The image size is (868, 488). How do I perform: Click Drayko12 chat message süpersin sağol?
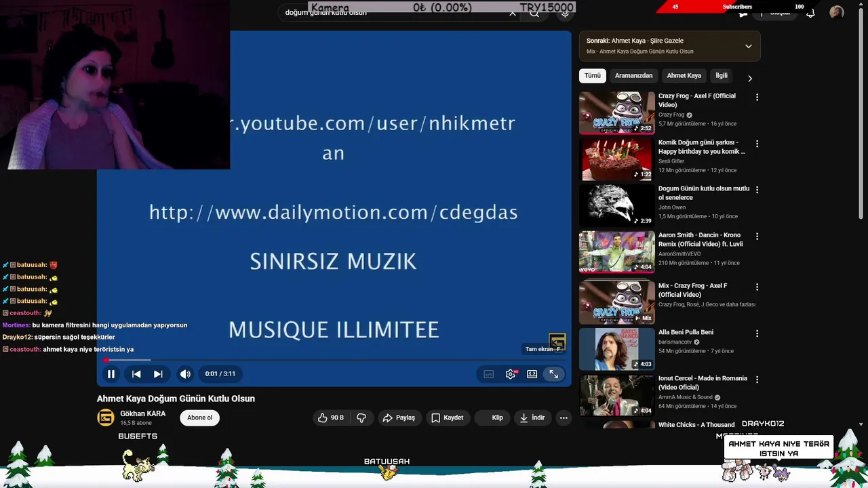(x=58, y=337)
